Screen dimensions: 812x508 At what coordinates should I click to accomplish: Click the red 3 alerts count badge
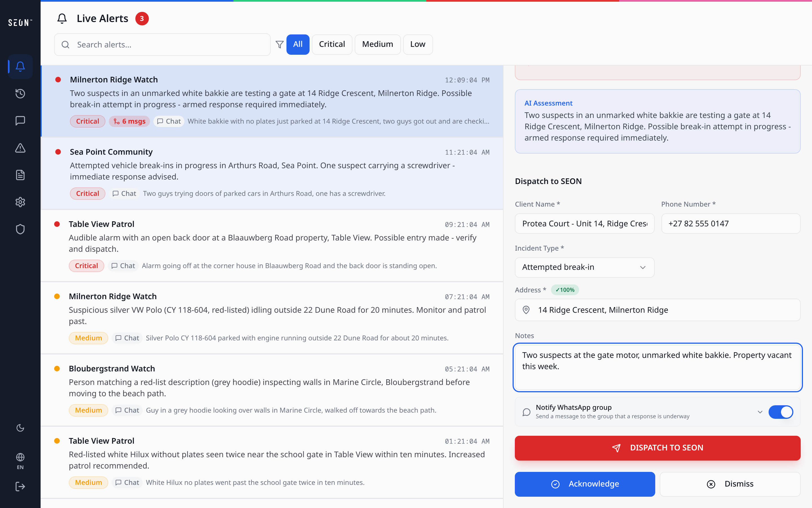[x=142, y=18]
